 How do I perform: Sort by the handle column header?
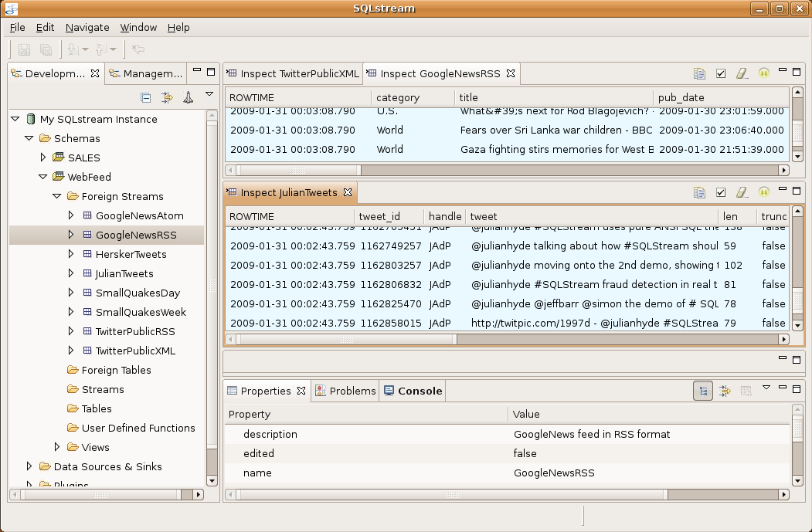445,216
